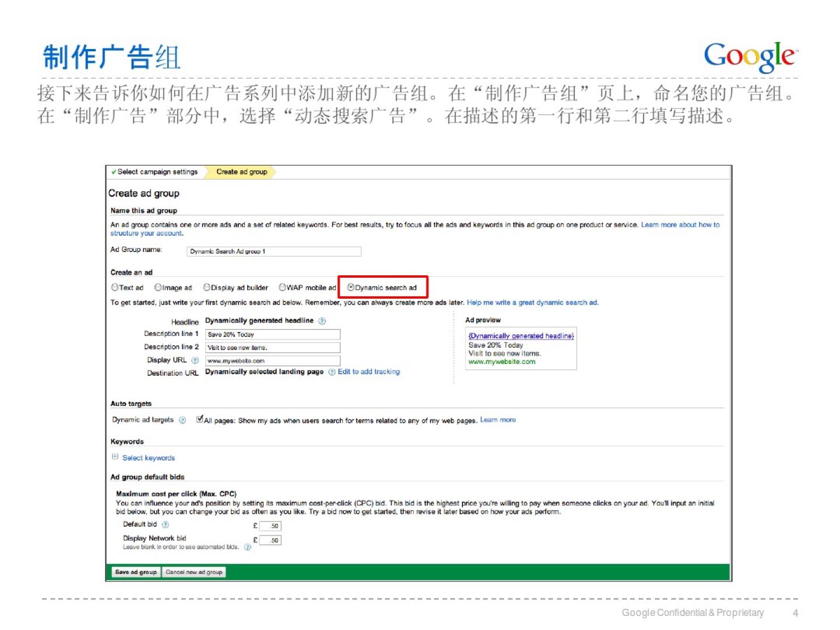Image resolution: width=840 pixels, height=630 pixels.
Task: Click help icon next to Headline
Action: 322,321
